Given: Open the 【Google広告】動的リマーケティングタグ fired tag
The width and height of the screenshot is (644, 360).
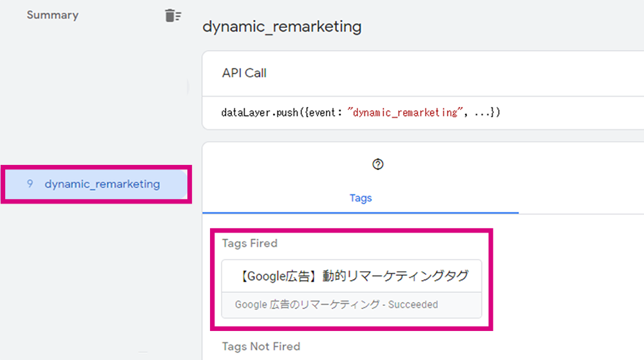Looking at the screenshot, I should click(x=352, y=276).
